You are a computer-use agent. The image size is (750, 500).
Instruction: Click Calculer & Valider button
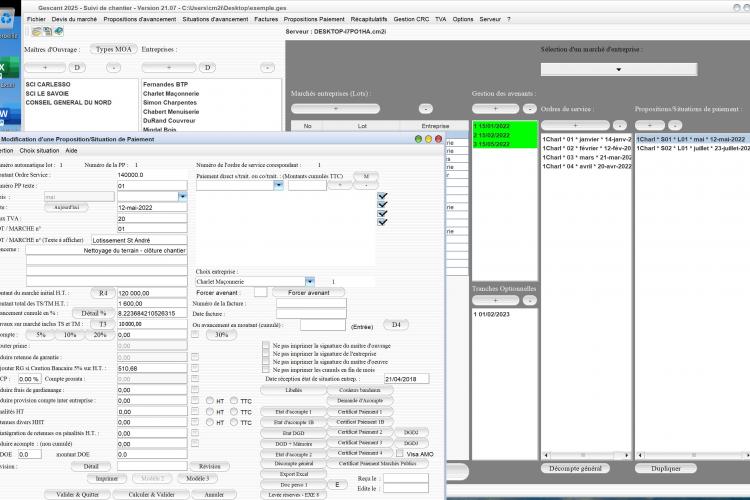click(x=152, y=494)
